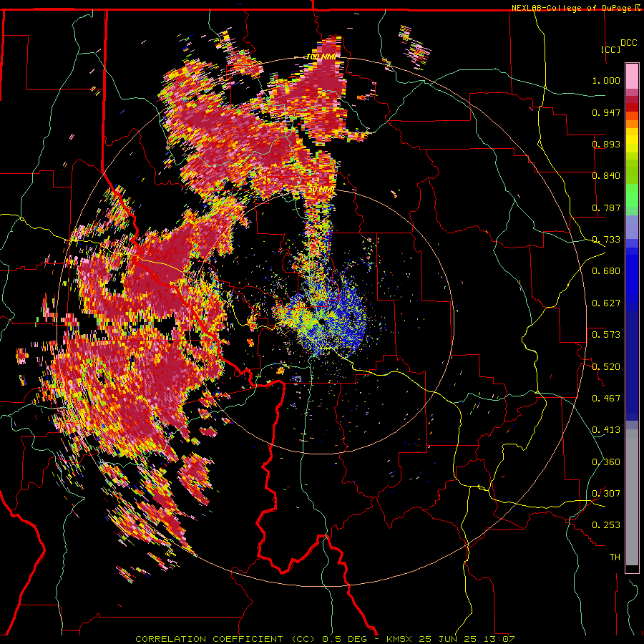Pick the orange color bar segment near 0.93

click(632, 124)
